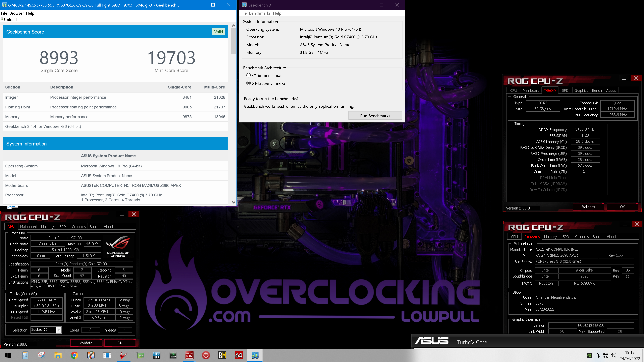This screenshot has width=644, height=362.
Task: Click OK in the CPU tab CPU-Z window
Action: [x=120, y=343]
